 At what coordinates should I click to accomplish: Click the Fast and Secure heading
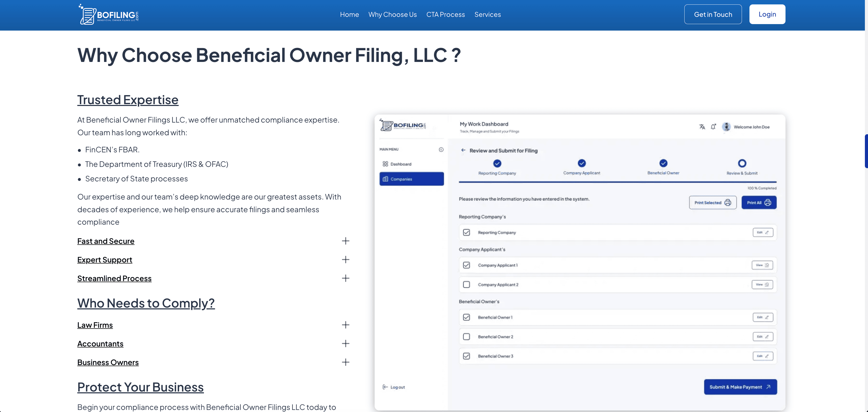click(x=106, y=241)
